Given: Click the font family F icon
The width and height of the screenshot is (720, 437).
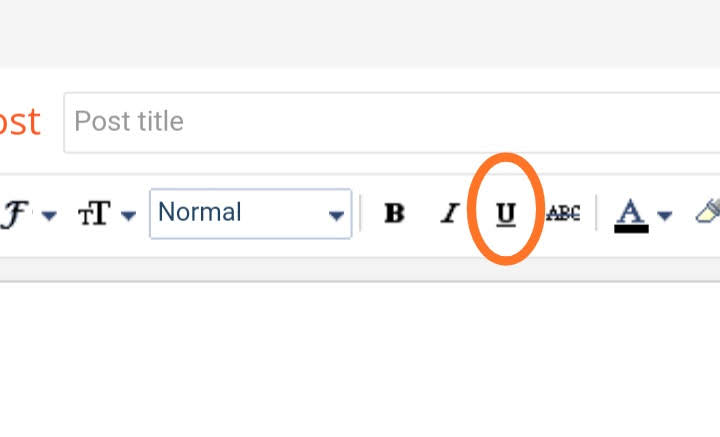Looking at the screenshot, I should (x=15, y=213).
